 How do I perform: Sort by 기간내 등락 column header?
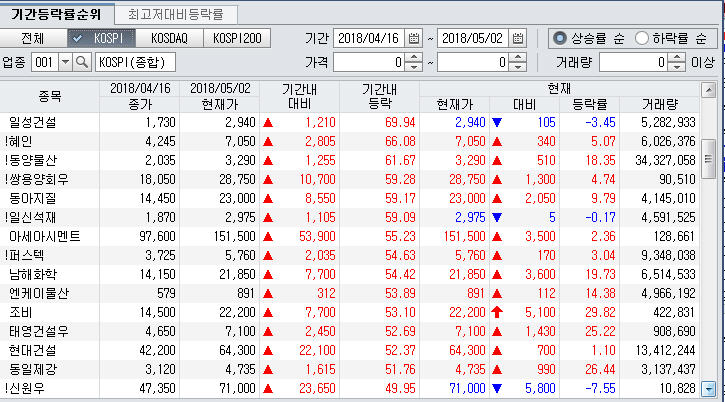pyautogui.click(x=379, y=96)
